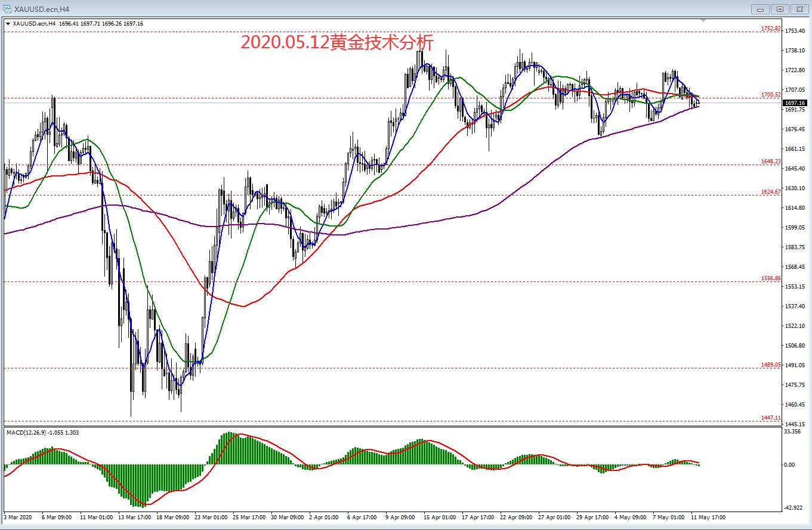
Task: Click price axis value 1537.40
Action: pos(795,306)
